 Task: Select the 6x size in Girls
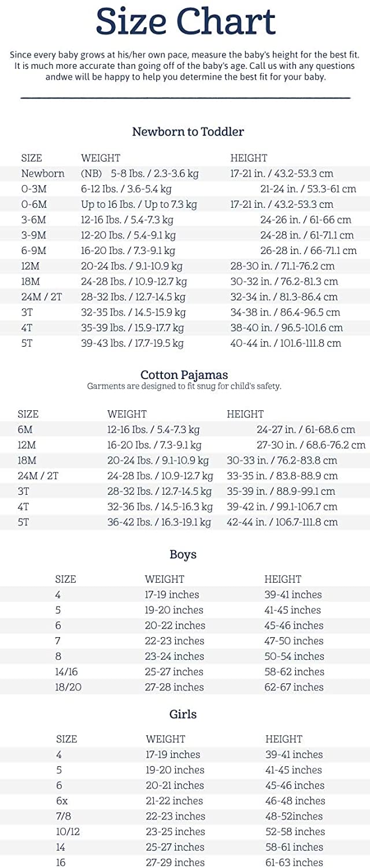(62, 801)
